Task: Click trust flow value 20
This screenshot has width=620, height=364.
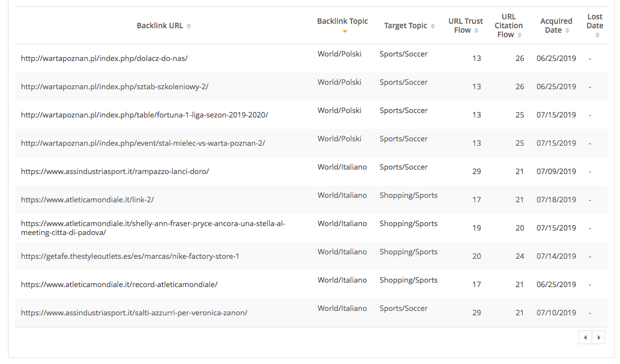Action: pyautogui.click(x=477, y=256)
